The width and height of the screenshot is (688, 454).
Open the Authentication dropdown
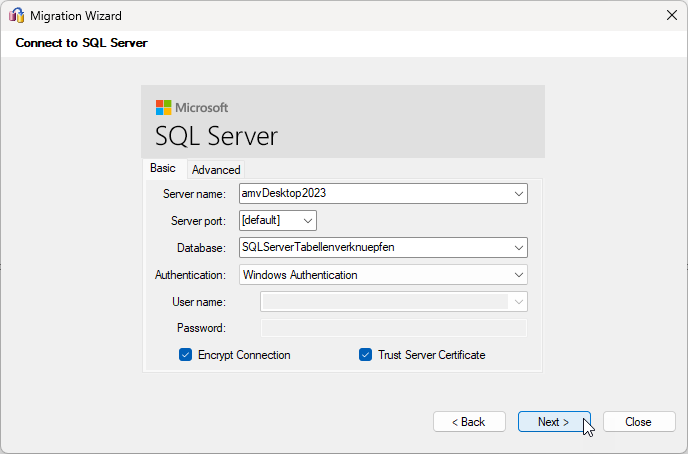pyautogui.click(x=383, y=275)
